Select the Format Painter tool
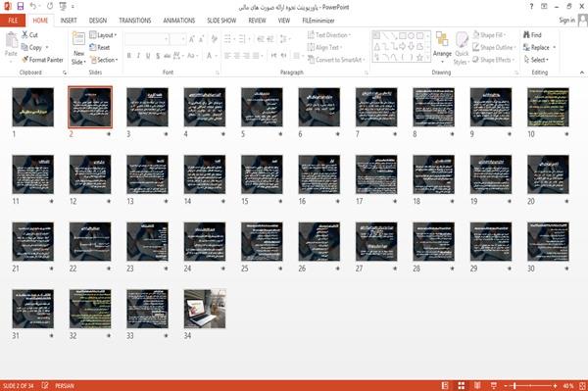This screenshot has width=588, height=391. [x=42, y=60]
